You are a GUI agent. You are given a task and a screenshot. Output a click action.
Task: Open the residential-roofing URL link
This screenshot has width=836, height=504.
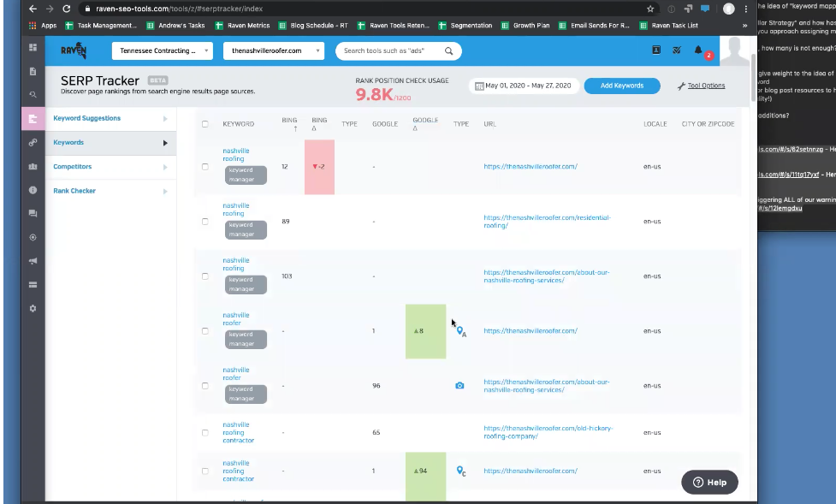pyautogui.click(x=547, y=222)
